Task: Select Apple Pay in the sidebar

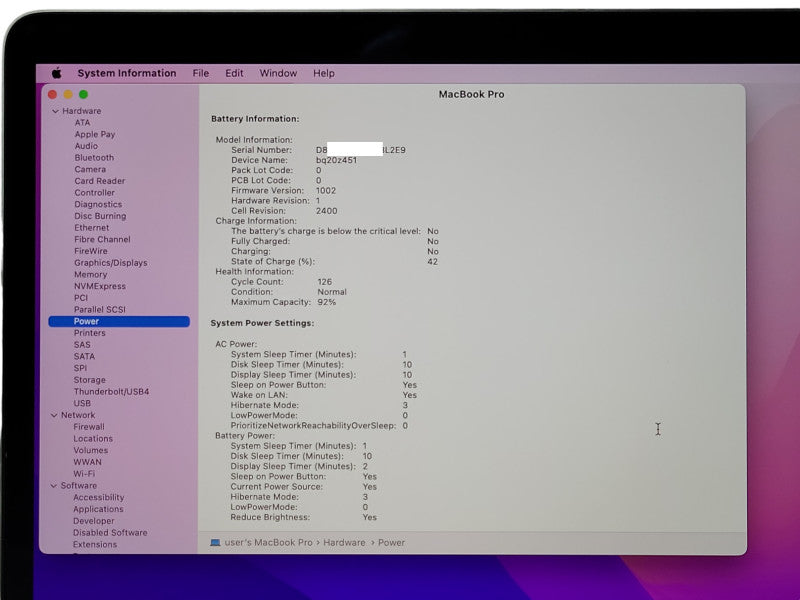Action: click(95, 134)
